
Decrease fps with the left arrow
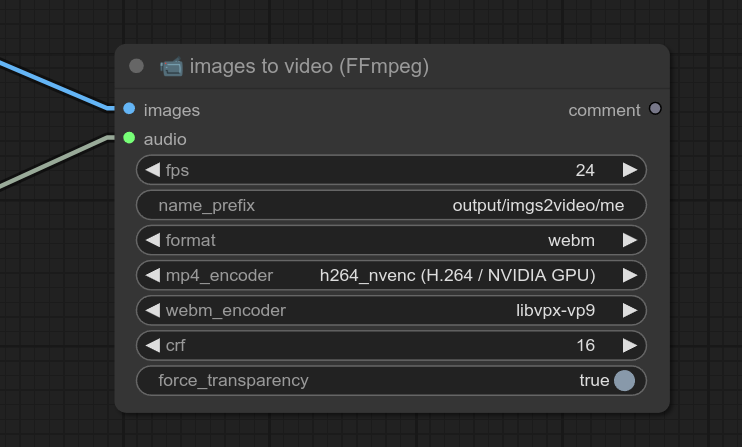pos(153,170)
